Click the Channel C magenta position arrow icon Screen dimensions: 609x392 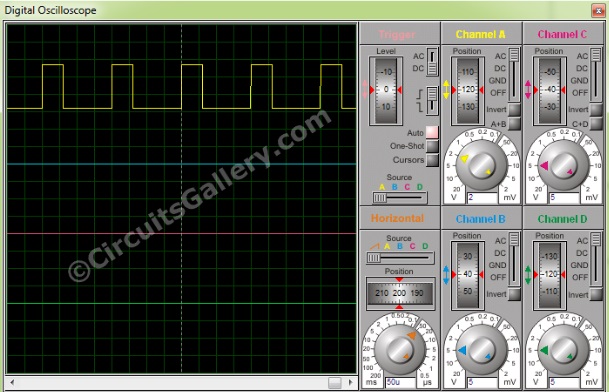(x=528, y=89)
